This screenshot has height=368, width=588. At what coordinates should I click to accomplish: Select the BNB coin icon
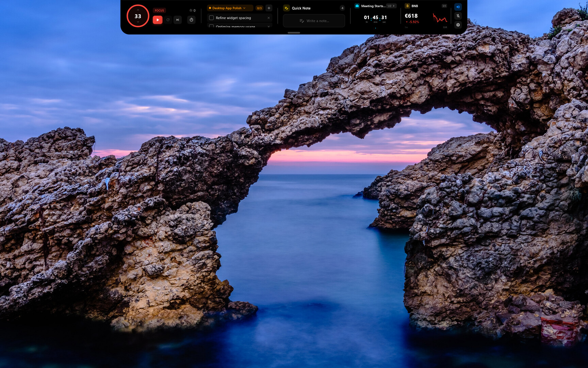[407, 6]
